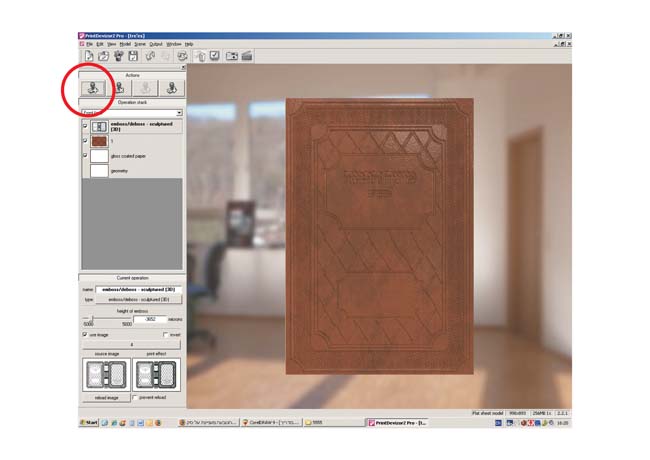Click the Flat sheet model status text
Image resolution: width=650 pixels, height=460 pixels.
click(488, 413)
